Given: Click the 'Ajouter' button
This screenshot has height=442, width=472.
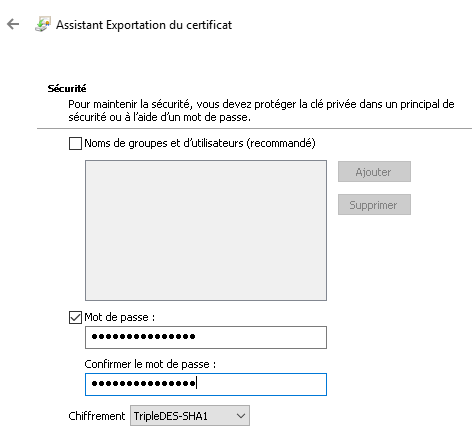Looking at the screenshot, I should [374, 172].
